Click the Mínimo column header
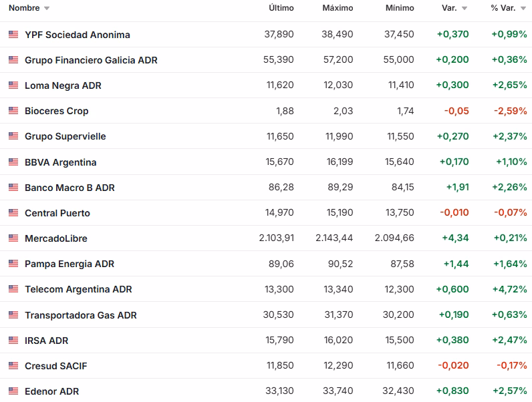532x402 pixels. pos(400,8)
